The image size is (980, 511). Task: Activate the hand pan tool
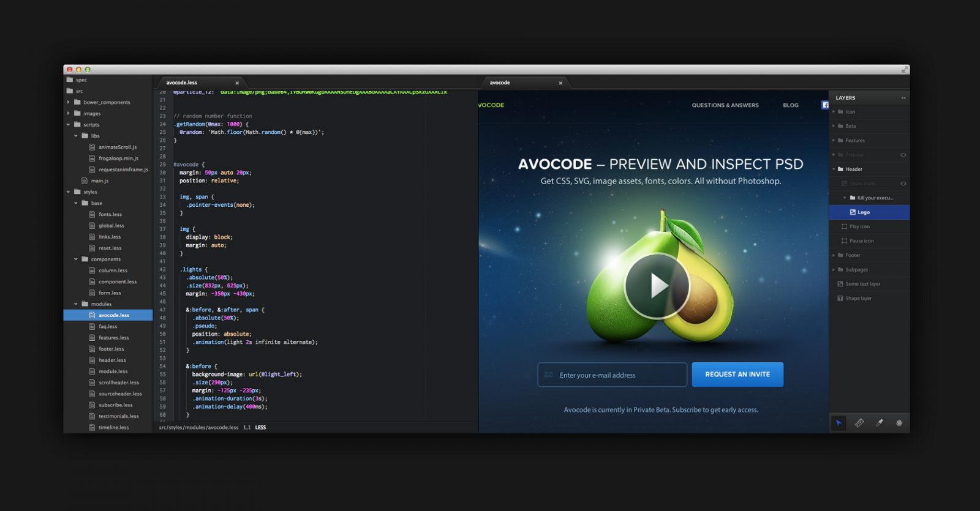tap(899, 423)
